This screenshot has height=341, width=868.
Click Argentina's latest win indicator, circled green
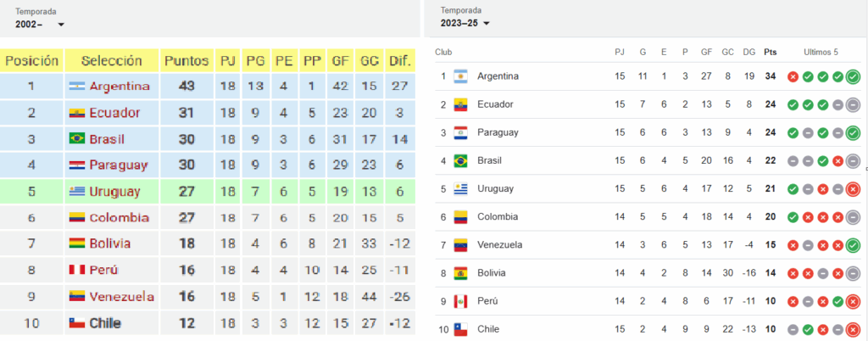(853, 76)
